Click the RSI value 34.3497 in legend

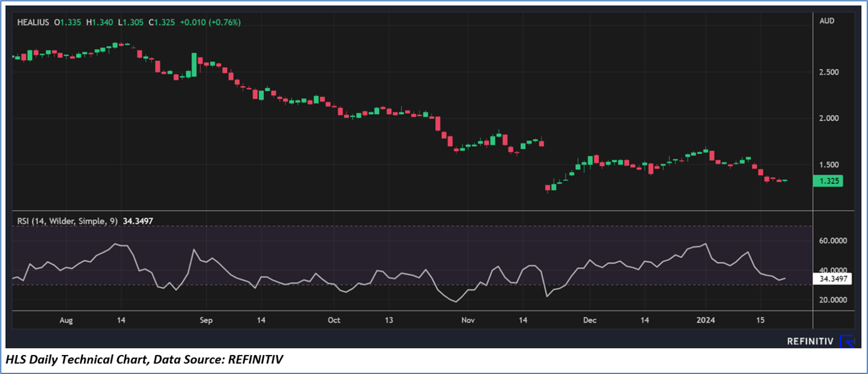138,221
